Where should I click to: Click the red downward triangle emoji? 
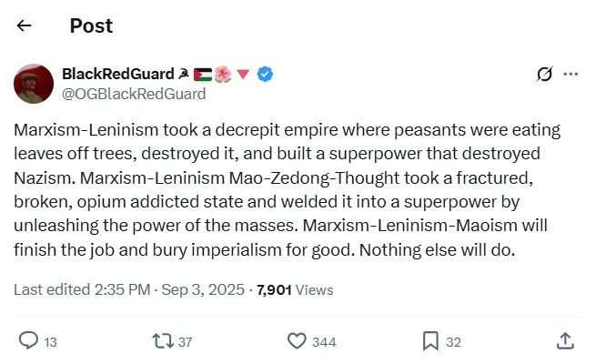point(244,74)
